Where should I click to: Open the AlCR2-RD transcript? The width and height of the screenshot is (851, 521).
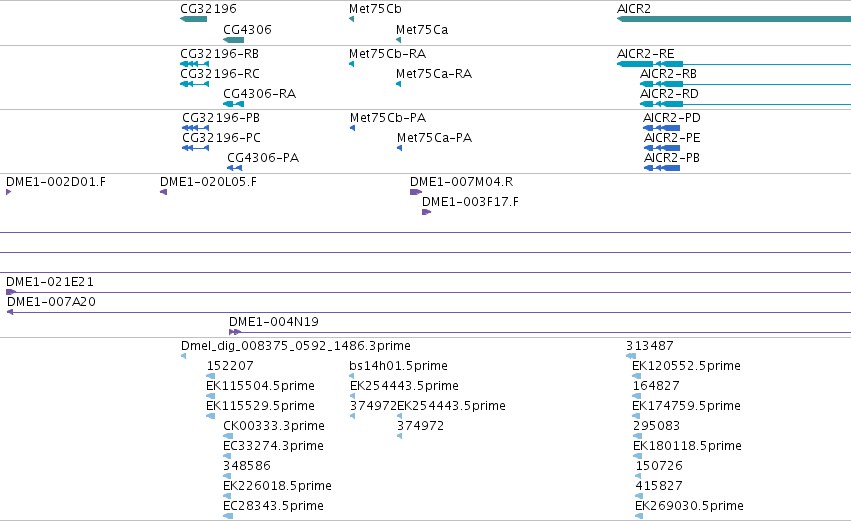click(669, 94)
